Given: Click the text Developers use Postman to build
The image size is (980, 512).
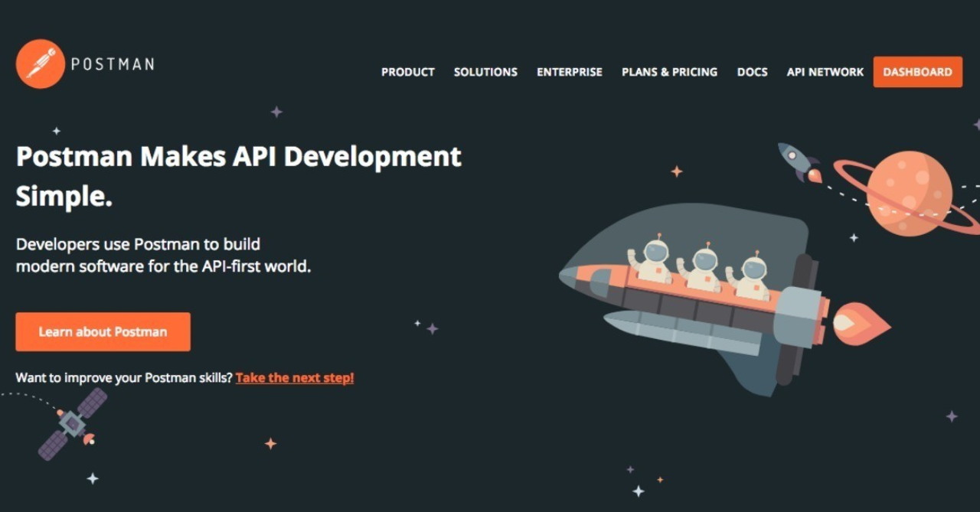Looking at the screenshot, I should (138, 245).
